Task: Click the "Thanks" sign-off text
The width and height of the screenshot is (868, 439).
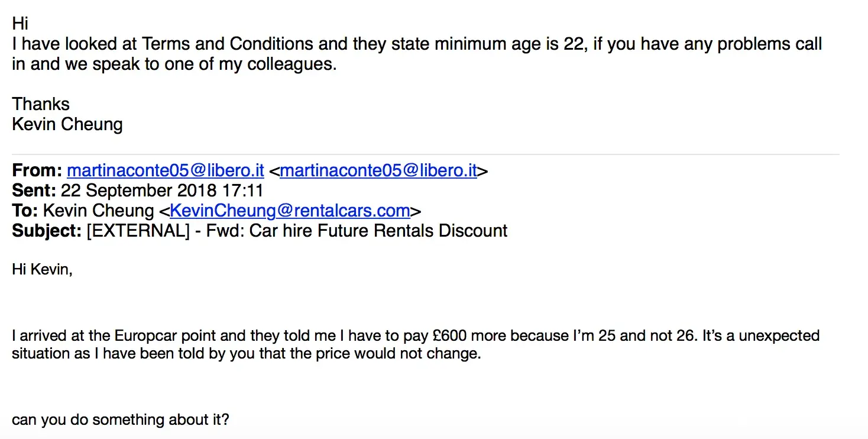Action: [x=41, y=105]
